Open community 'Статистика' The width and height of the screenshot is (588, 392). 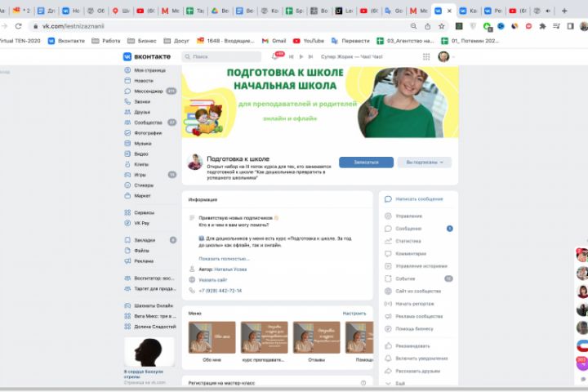click(x=403, y=241)
